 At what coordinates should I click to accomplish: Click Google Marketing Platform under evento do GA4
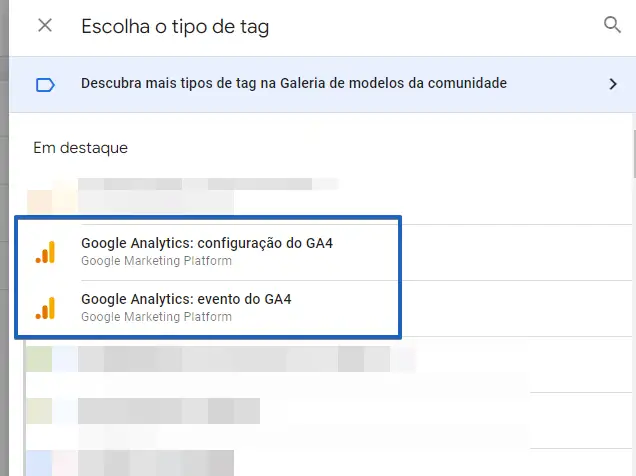(x=156, y=317)
